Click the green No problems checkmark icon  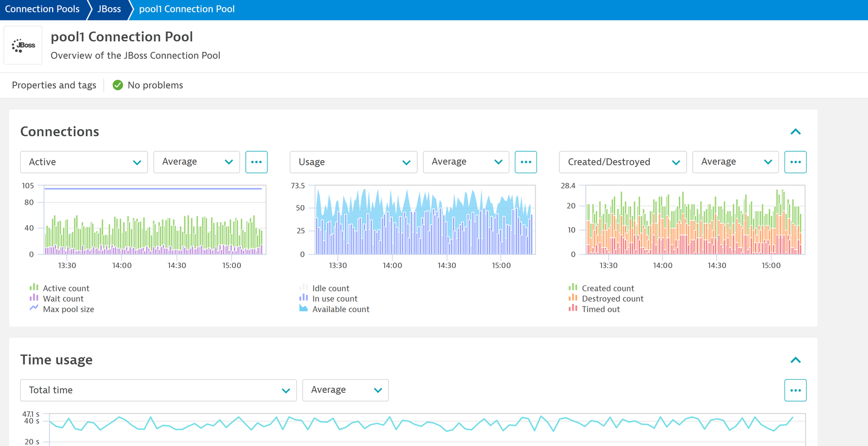pos(118,85)
